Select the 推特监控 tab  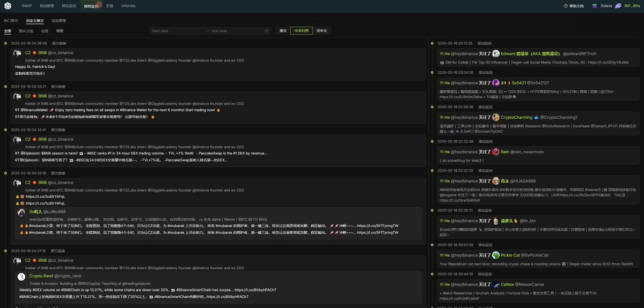[x=90, y=6]
